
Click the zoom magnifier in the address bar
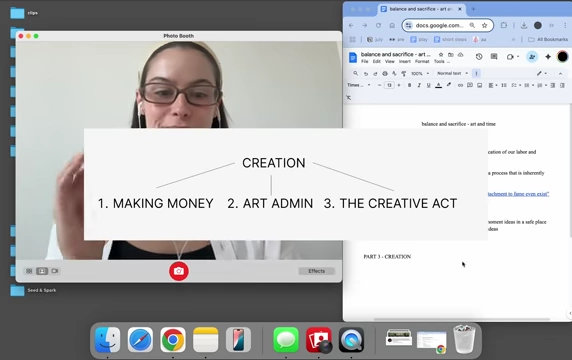click(x=472, y=26)
